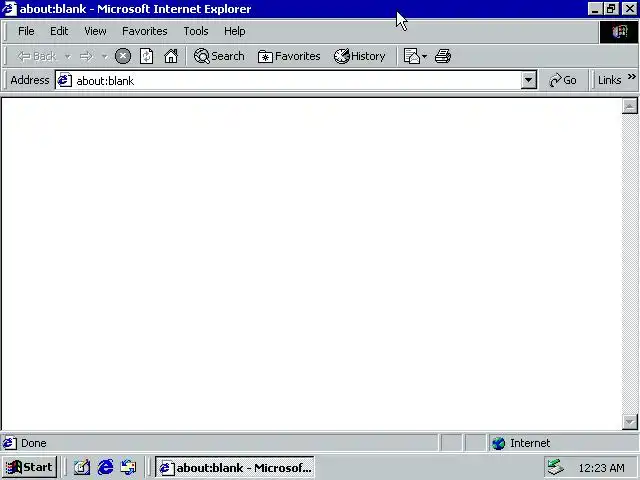Refresh the page with the Refresh icon
This screenshot has width=640, height=480.
(x=146, y=56)
